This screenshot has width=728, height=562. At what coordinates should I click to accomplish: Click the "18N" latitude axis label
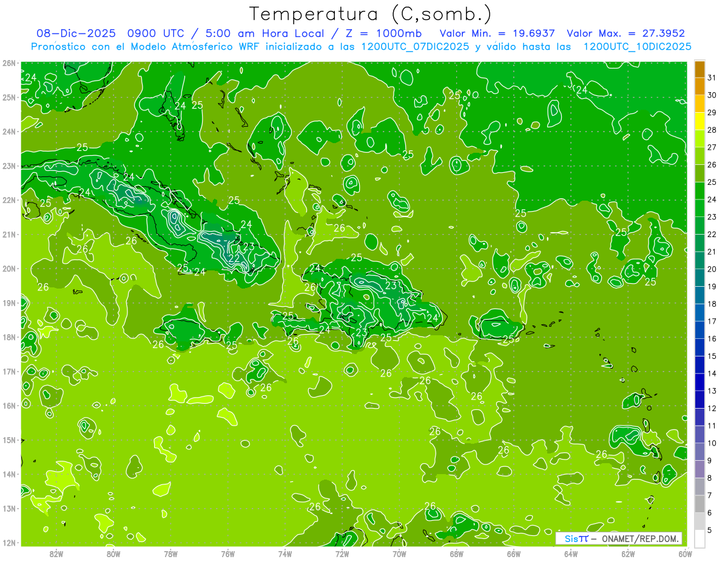pos(9,337)
